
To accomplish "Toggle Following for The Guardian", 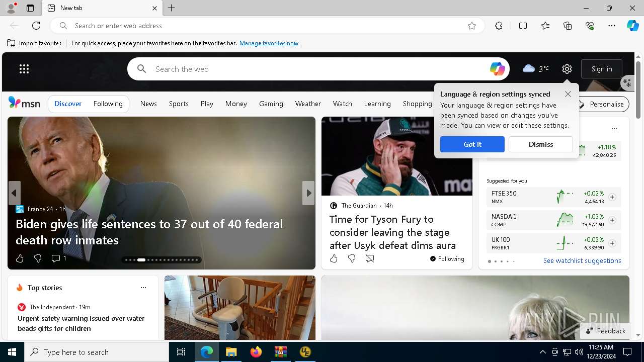I will 447,259.
